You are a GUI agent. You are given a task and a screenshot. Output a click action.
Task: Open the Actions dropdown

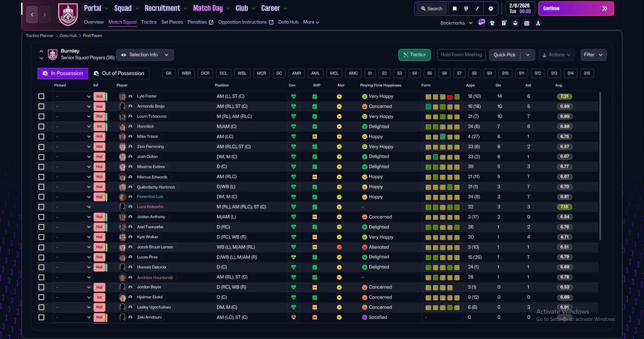tap(556, 55)
